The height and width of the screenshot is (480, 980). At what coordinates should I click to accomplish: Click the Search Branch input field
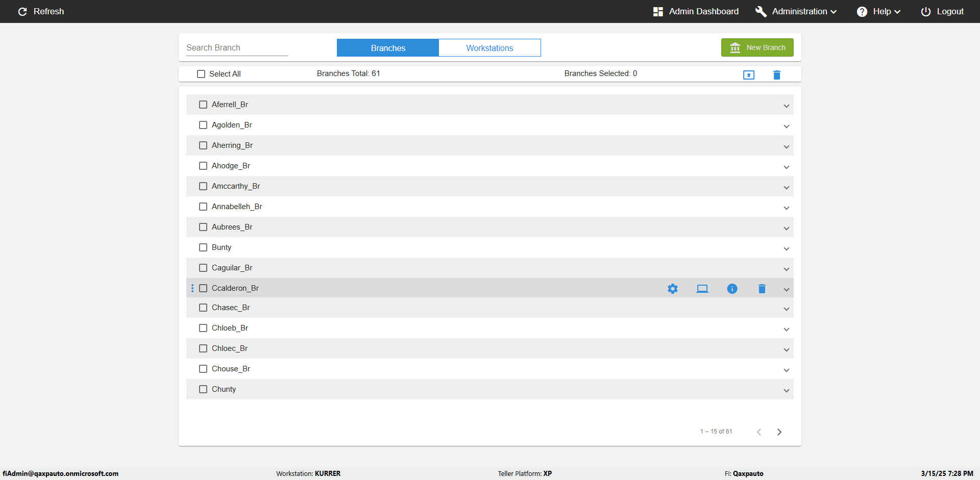(x=237, y=47)
